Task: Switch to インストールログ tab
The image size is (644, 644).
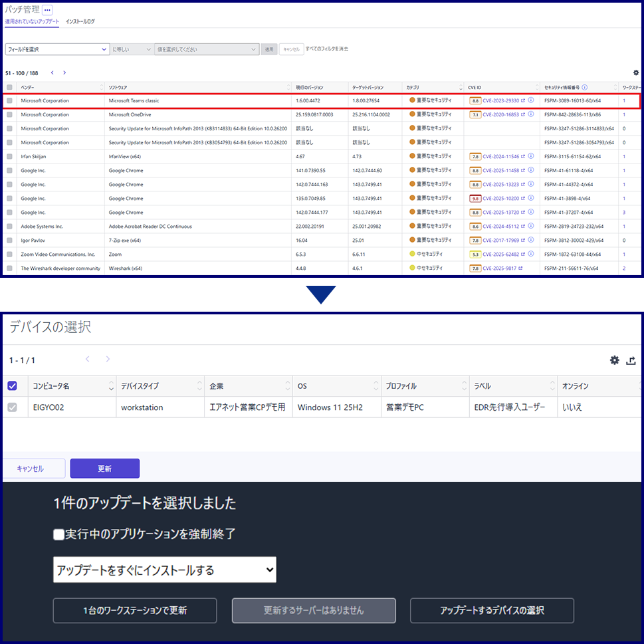Action: (80, 22)
